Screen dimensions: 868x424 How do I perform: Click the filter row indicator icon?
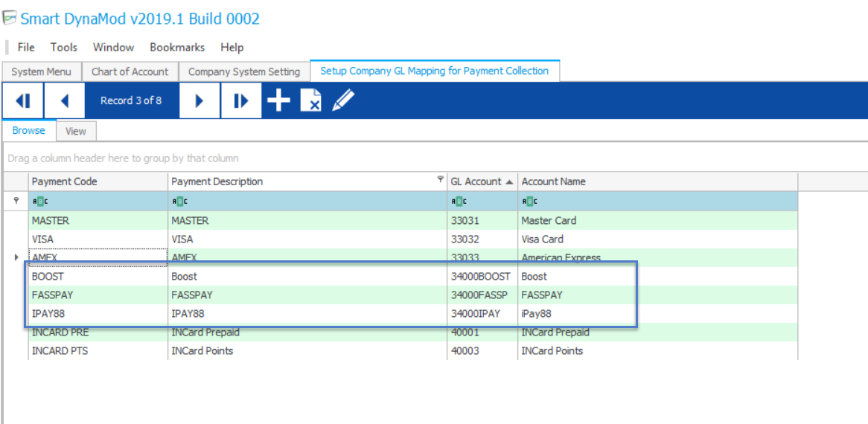tap(16, 202)
